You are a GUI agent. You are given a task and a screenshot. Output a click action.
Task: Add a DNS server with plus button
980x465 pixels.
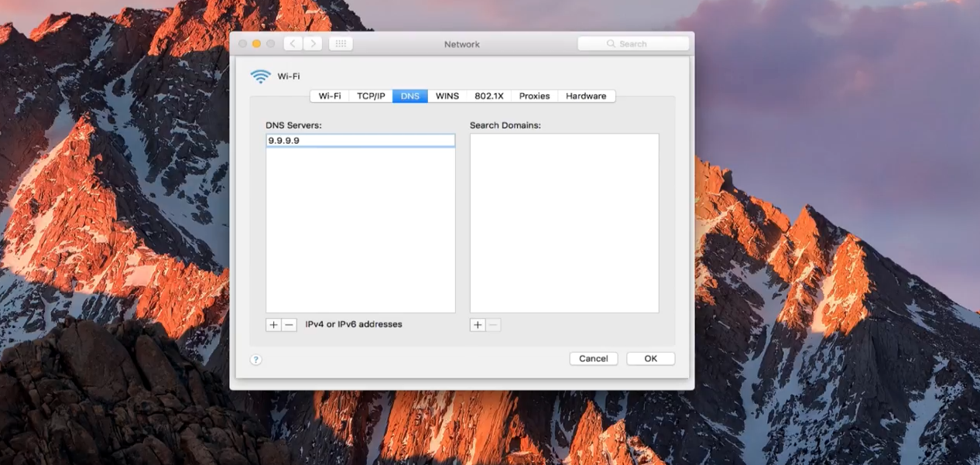click(x=273, y=325)
